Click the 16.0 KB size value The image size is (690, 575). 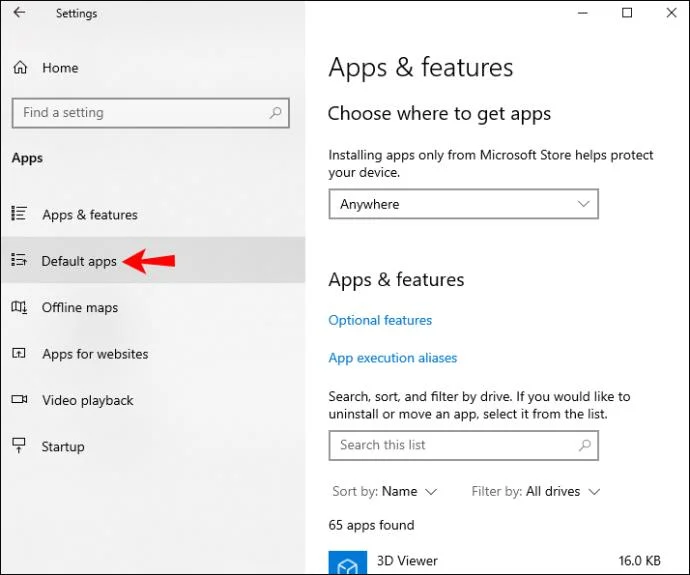[x=639, y=560]
